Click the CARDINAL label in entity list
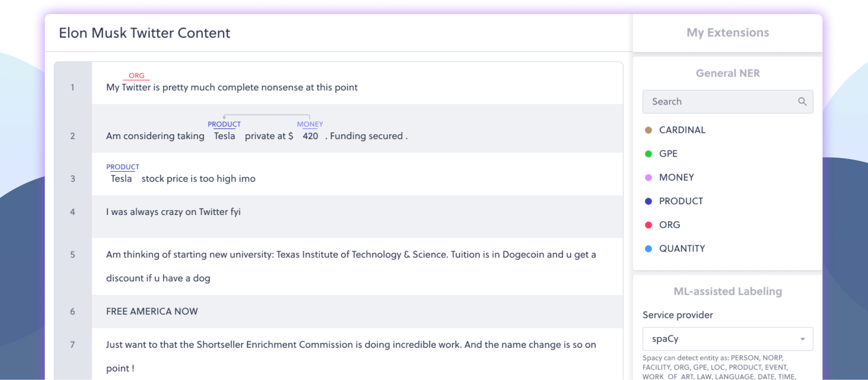The height and width of the screenshot is (380, 868). 682,130
